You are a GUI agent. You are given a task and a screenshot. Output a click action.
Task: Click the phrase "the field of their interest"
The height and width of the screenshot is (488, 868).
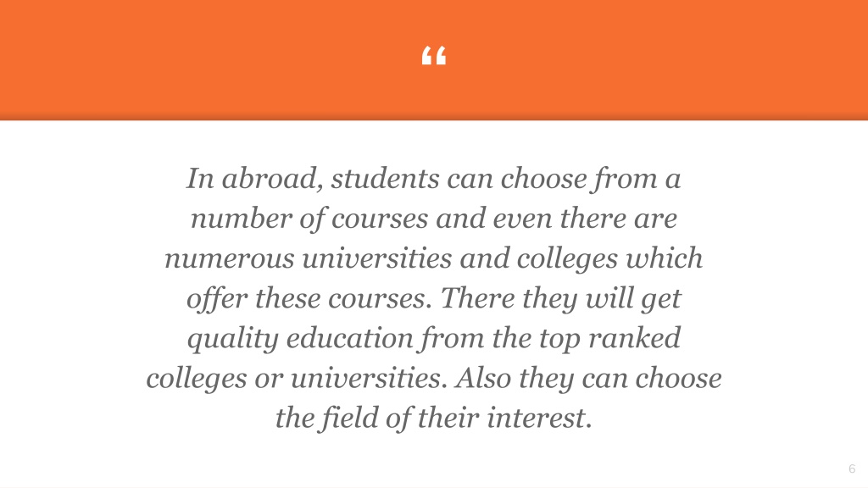coord(433,419)
